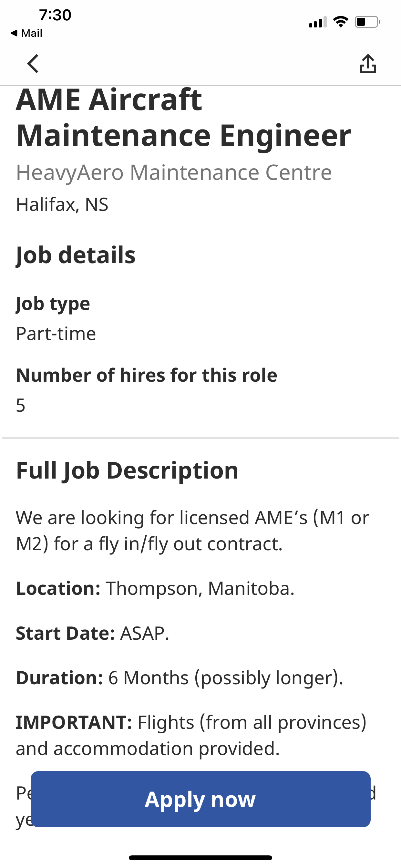The width and height of the screenshot is (401, 868).
Task: Tap the Duration: 6 Months line
Action: pyautogui.click(x=179, y=677)
